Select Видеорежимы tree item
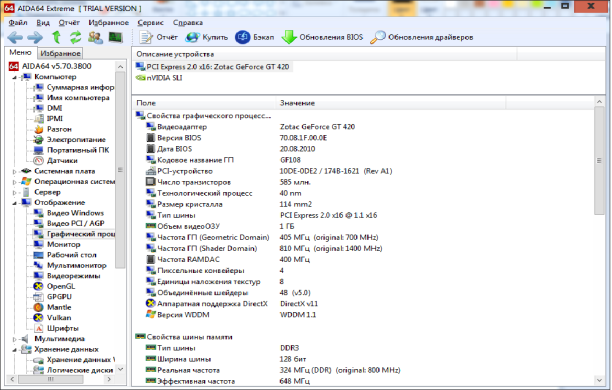This screenshot has width=612, height=390. [x=73, y=276]
